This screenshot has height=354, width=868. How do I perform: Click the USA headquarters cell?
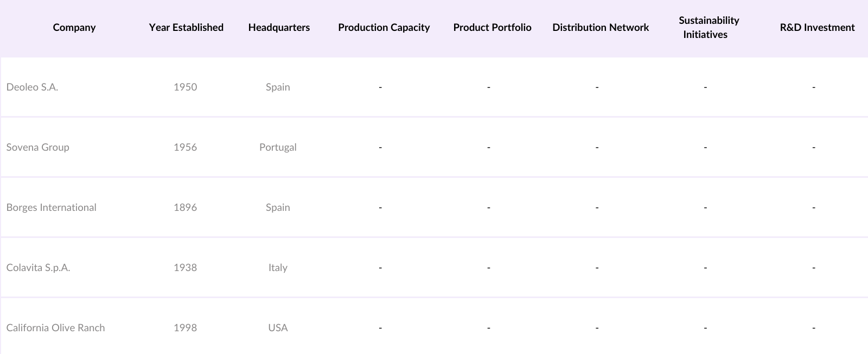(278, 328)
